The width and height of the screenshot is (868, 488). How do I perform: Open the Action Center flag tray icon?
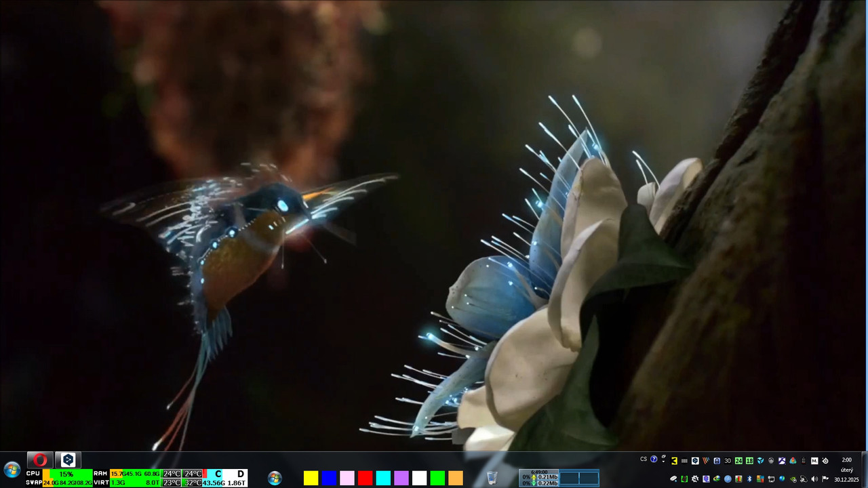pyautogui.click(x=825, y=479)
